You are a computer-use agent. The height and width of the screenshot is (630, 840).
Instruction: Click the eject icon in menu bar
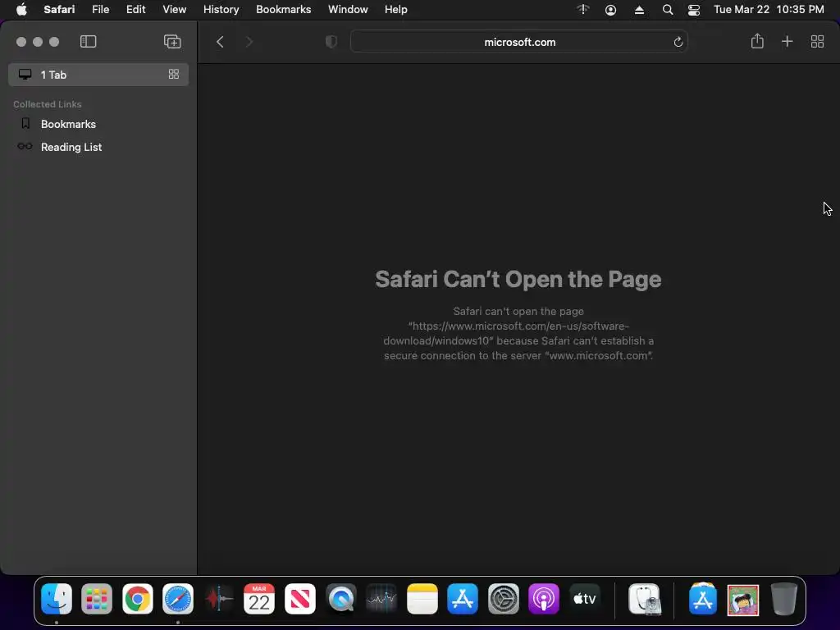(x=639, y=10)
